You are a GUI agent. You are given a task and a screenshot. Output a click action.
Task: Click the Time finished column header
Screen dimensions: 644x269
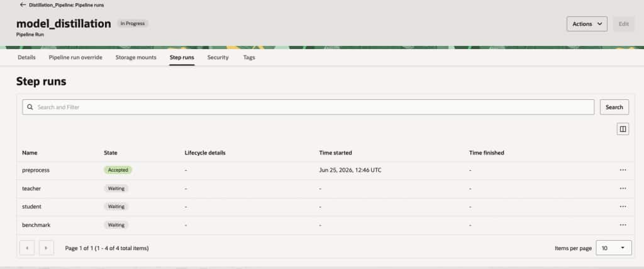point(487,153)
